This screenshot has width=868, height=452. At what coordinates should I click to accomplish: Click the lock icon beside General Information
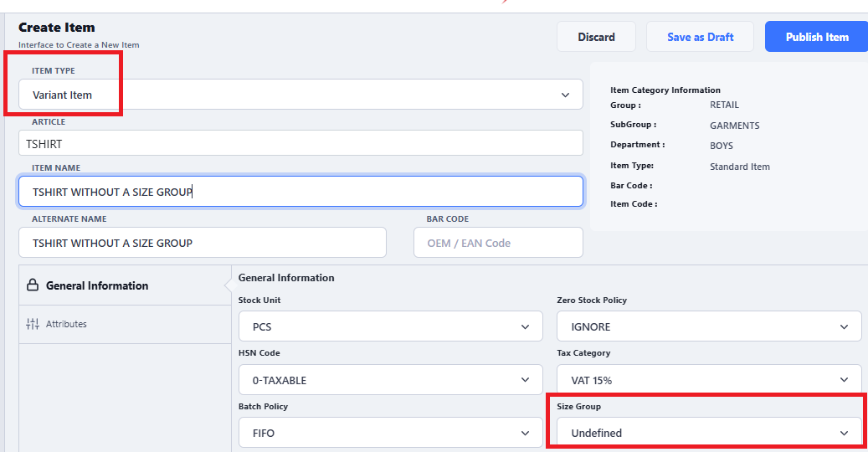coord(33,285)
